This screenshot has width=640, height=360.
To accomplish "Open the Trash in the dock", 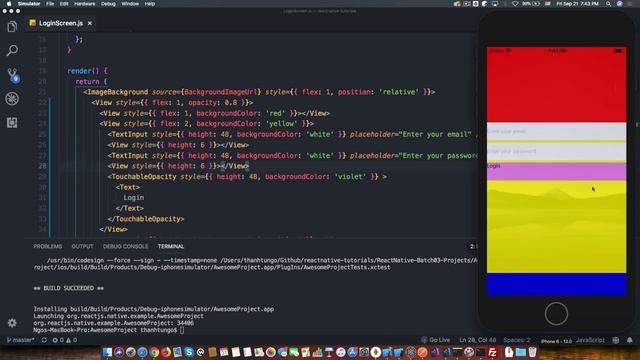I will point(532,352).
